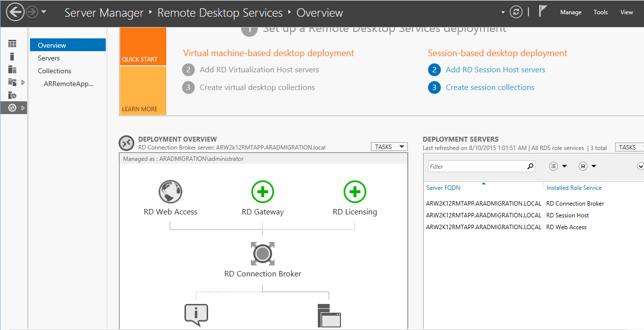
Task: Open the RD Connection Broker node
Action: point(262,254)
